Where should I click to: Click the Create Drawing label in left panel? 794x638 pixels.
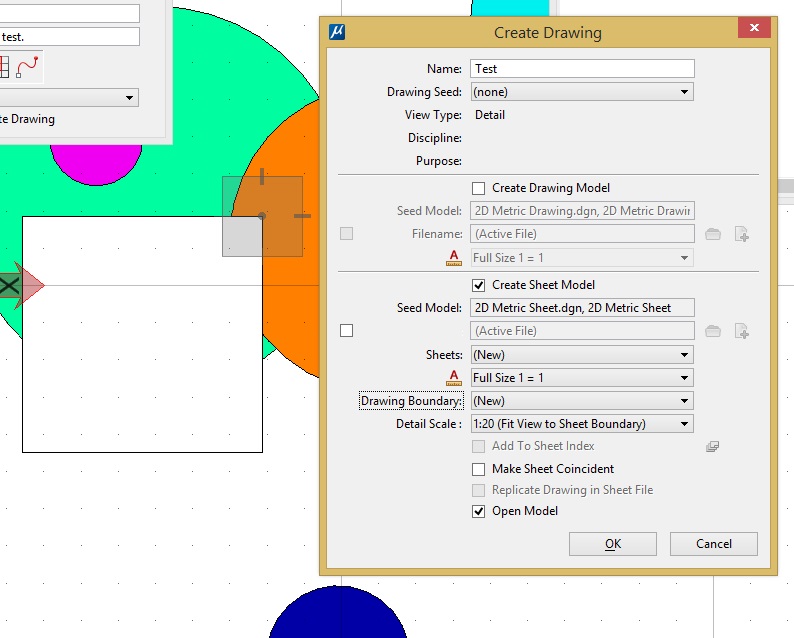(x=27, y=119)
